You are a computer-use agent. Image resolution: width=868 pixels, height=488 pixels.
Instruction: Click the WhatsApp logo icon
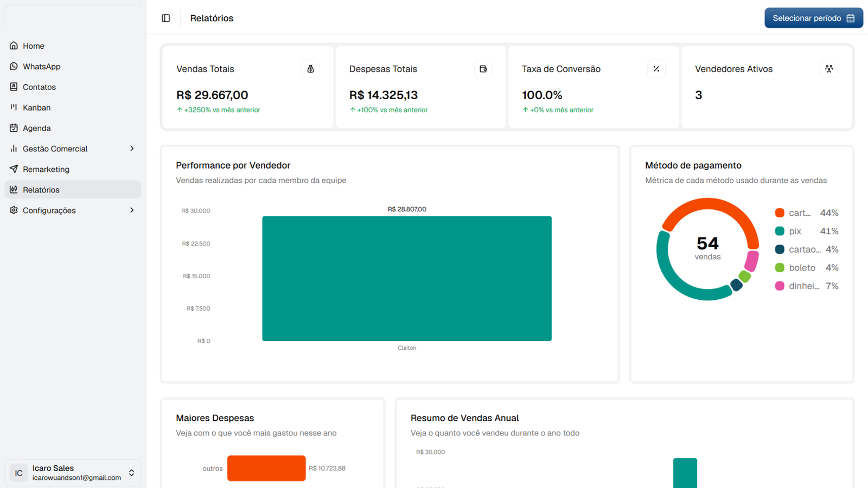click(x=14, y=66)
